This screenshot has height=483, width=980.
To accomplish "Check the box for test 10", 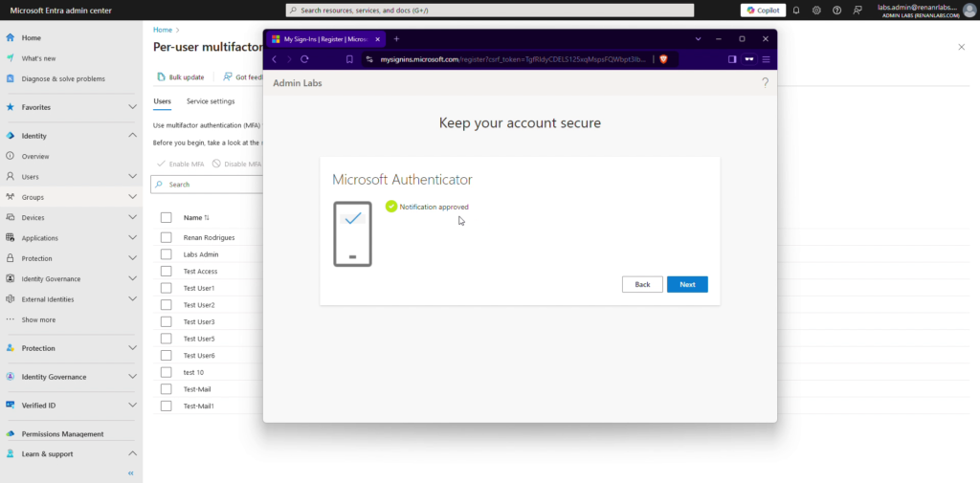I will tap(166, 372).
